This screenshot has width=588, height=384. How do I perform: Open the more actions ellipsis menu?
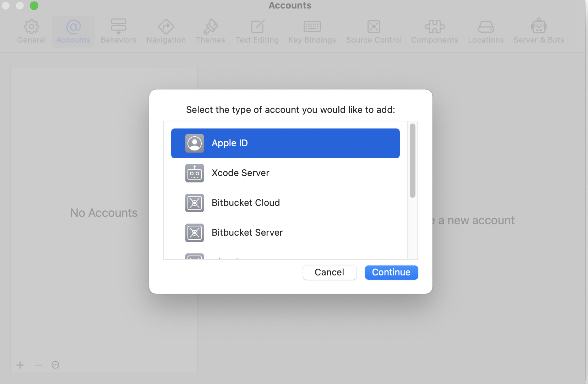click(55, 365)
